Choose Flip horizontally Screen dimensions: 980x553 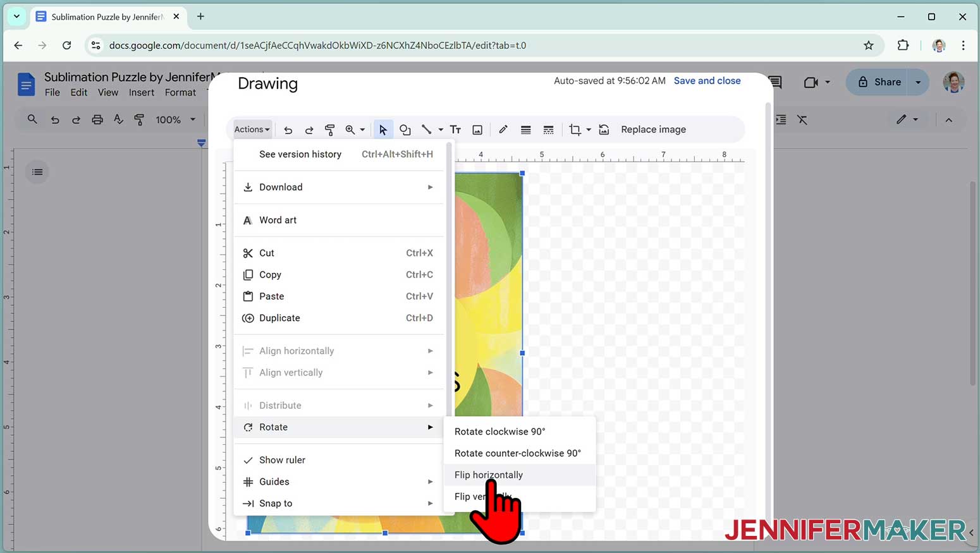click(x=520, y=475)
